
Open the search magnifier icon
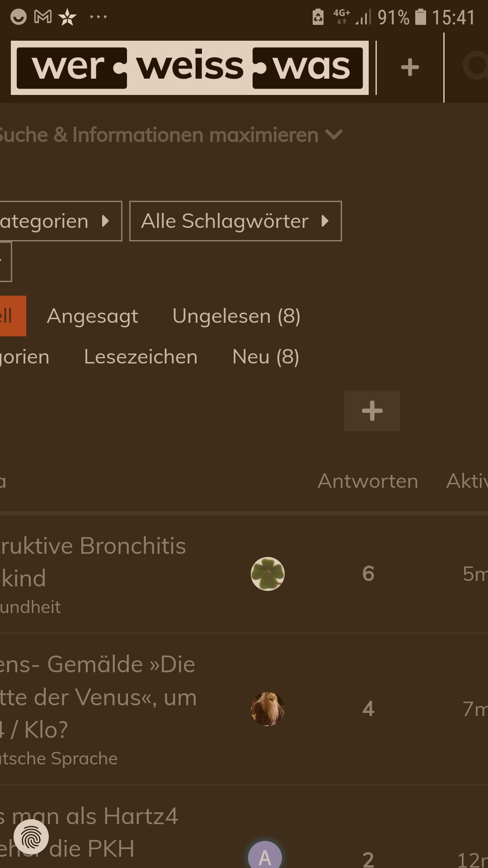click(x=475, y=66)
